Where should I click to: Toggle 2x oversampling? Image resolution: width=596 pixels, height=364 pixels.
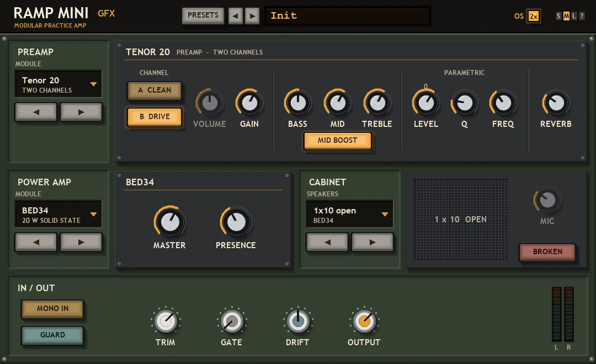[x=534, y=16]
